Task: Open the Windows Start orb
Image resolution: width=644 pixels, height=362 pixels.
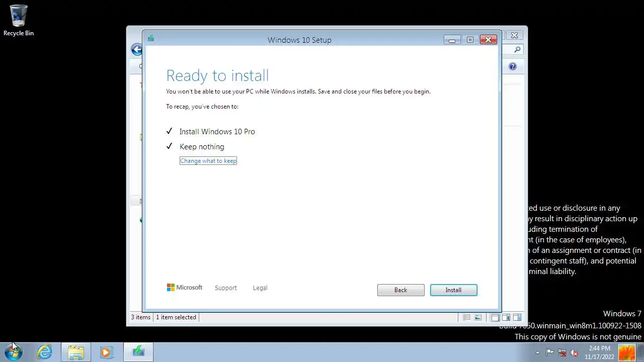Action: tap(14, 352)
